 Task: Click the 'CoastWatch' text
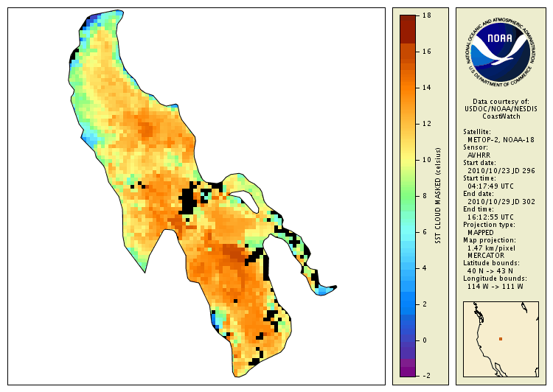[x=501, y=116]
